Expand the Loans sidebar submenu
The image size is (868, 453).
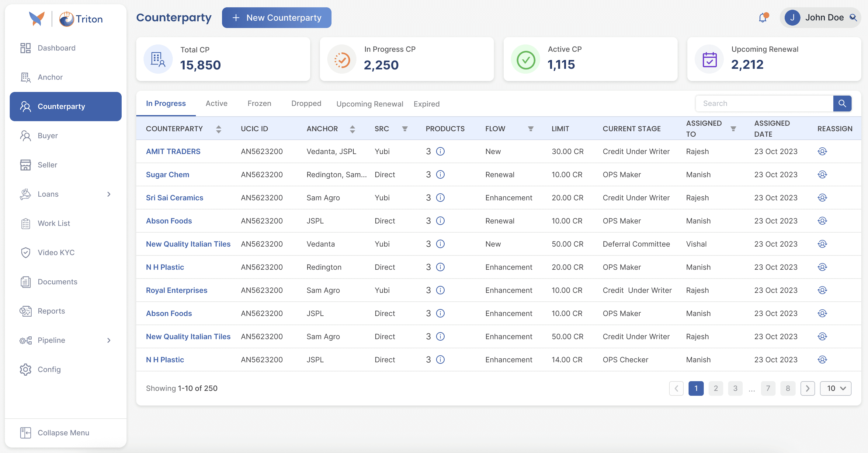[109, 194]
